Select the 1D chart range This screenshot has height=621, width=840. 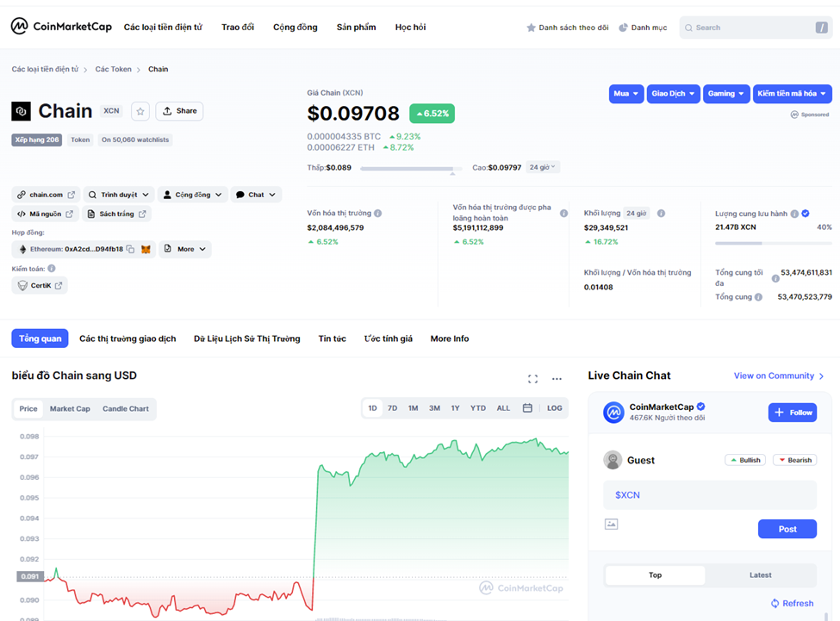372,408
